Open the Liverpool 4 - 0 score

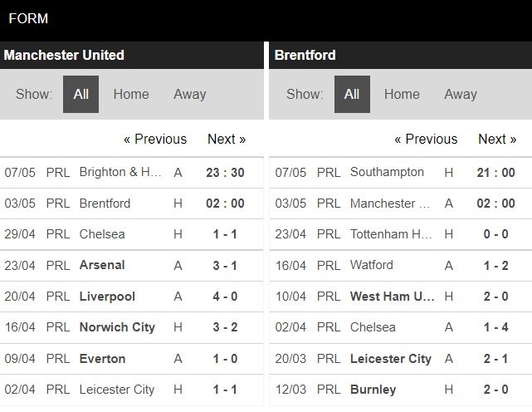click(x=227, y=297)
